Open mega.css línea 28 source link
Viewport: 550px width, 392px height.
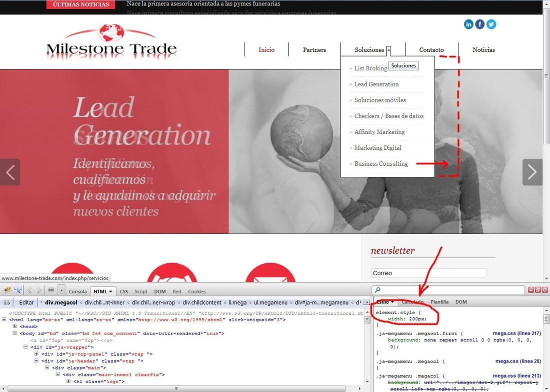coord(518,361)
